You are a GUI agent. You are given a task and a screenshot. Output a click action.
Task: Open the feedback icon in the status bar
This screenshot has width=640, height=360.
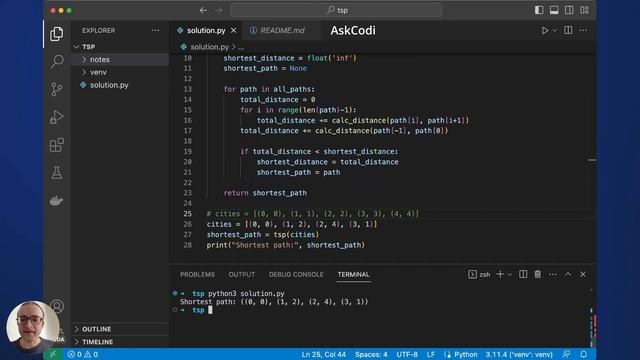tap(566, 354)
